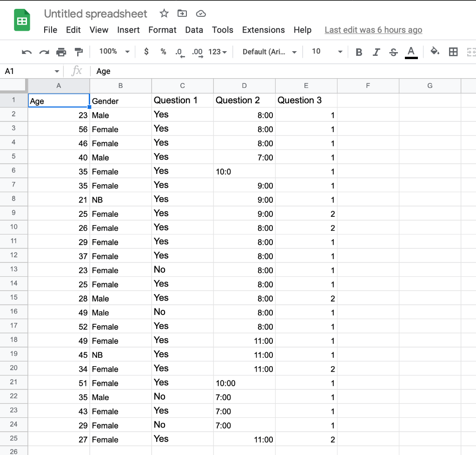The width and height of the screenshot is (476, 455).
Task: Select row 6 header
Action: [x=13, y=170]
